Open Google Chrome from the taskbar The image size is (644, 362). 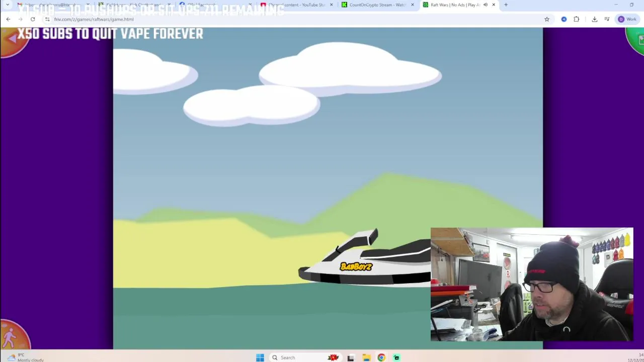click(x=381, y=357)
